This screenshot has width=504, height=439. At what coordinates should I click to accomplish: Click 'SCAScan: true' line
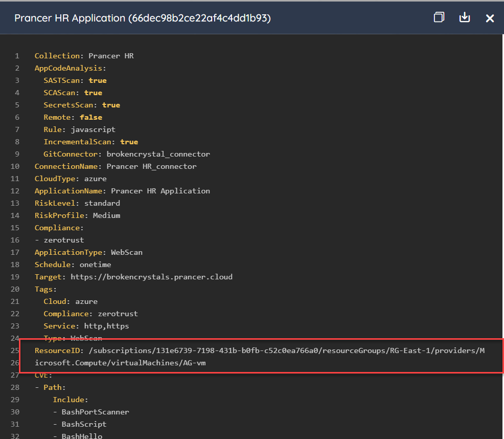73,93
